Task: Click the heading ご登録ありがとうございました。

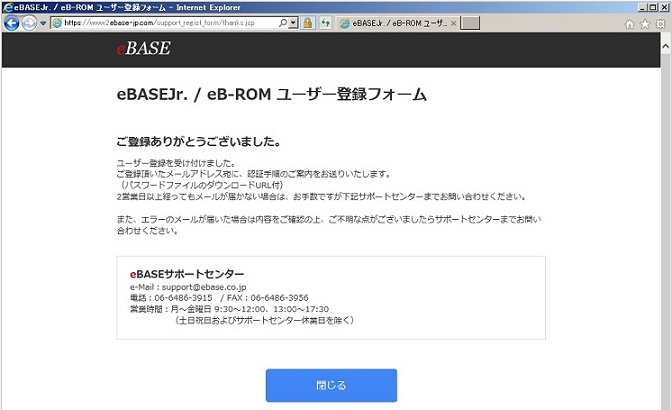Action: (x=199, y=141)
